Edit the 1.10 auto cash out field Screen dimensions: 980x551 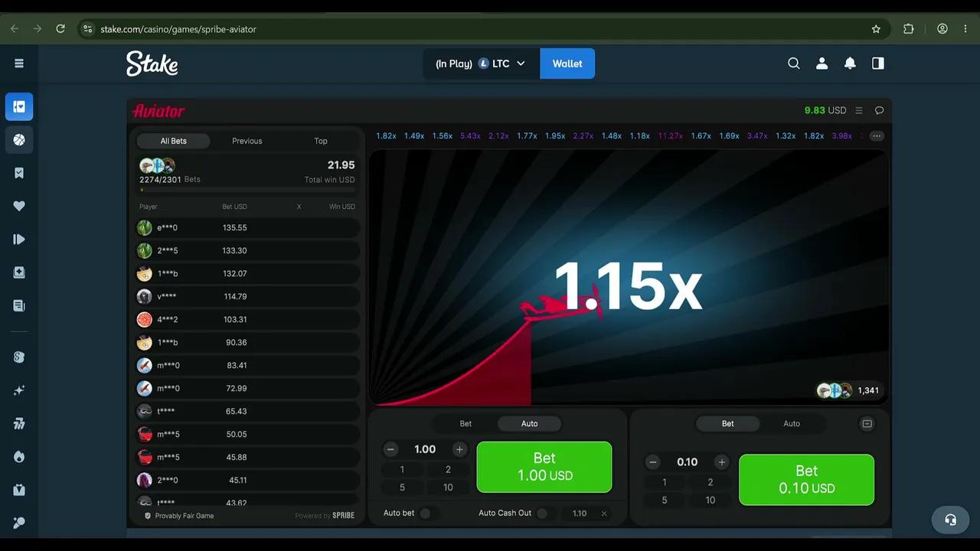[580, 514]
